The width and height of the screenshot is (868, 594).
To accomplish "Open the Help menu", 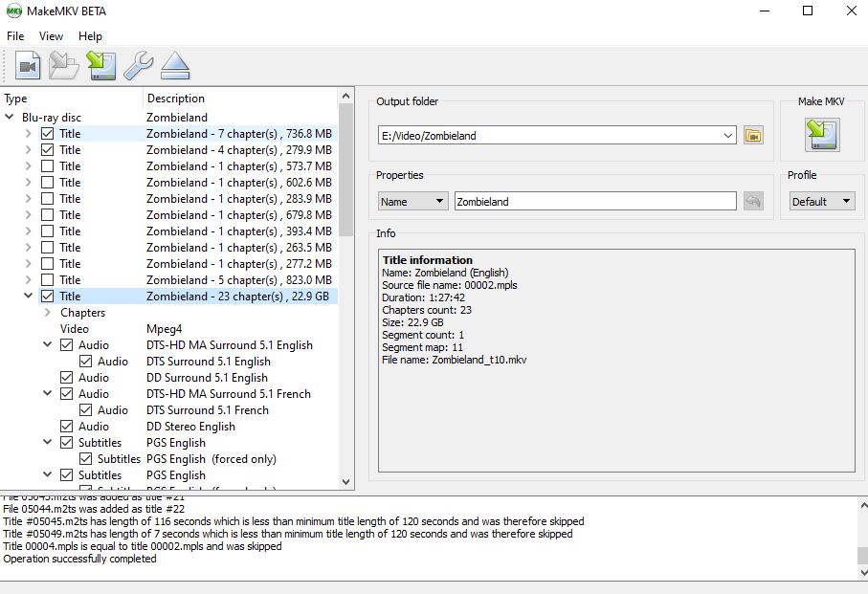I will pyautogui.click(x=90, y=36).
